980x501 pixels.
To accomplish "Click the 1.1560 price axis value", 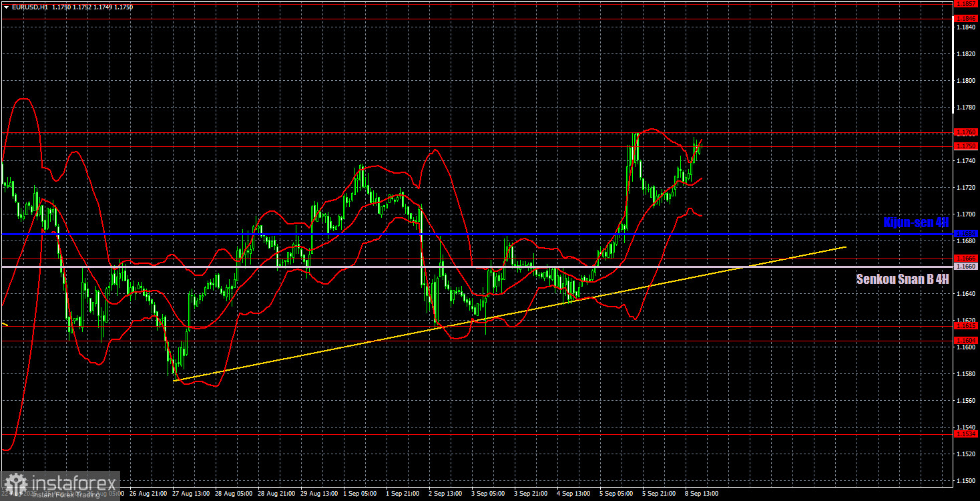I will [966, 400].
